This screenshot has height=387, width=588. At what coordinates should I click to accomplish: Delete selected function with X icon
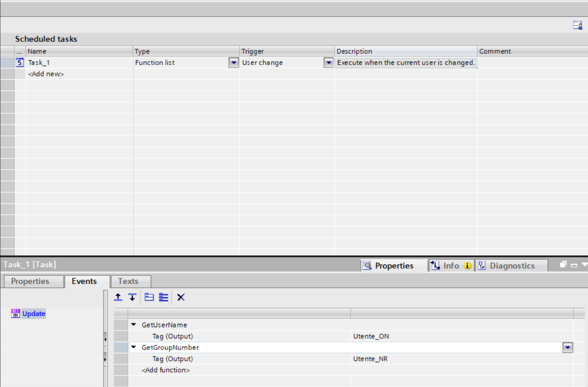pyautogui.click(x=181, y=297)
